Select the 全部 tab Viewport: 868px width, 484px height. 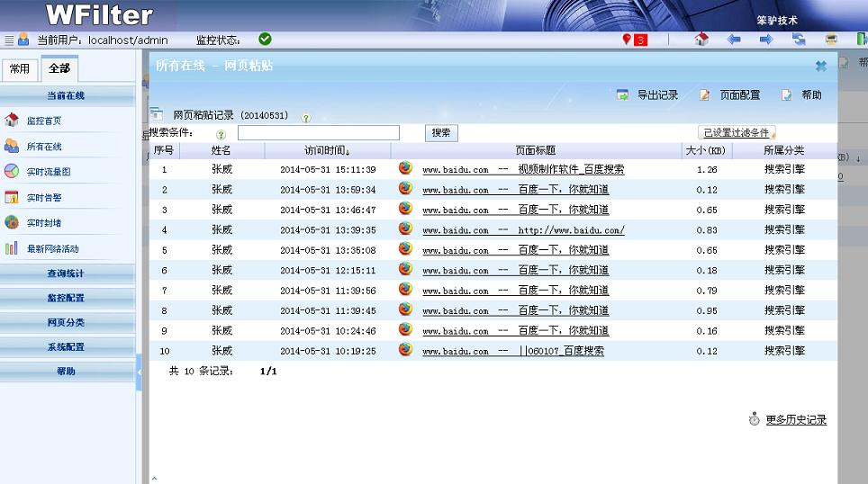(x=59, y=69)
